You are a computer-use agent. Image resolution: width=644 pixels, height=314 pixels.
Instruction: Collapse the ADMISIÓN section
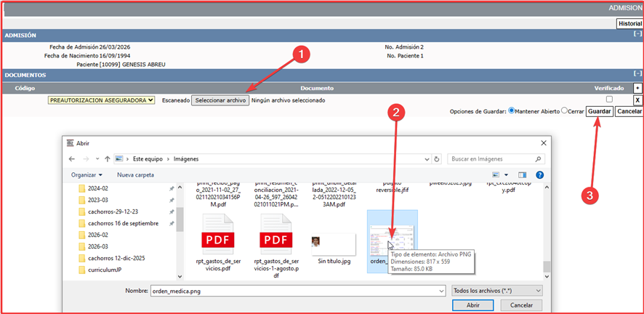point(637,34)
